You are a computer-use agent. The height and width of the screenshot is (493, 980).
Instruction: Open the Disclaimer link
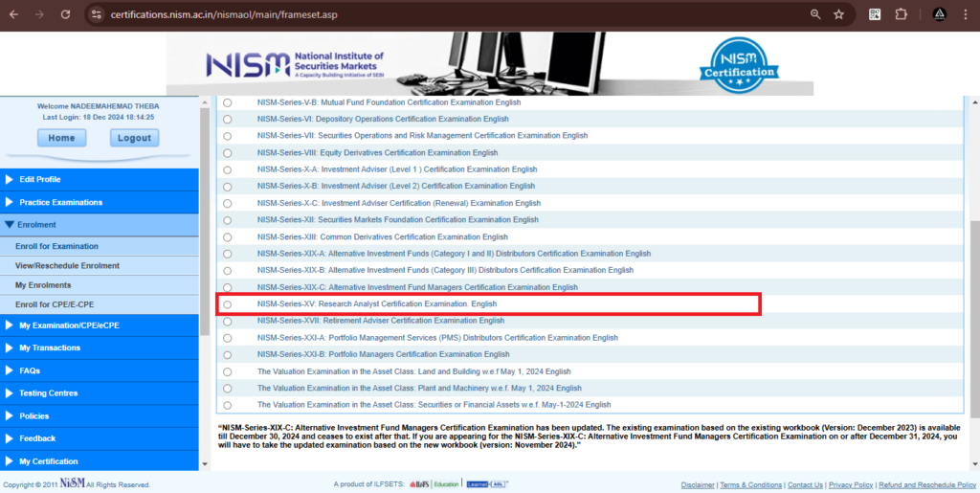pos(698,485)
